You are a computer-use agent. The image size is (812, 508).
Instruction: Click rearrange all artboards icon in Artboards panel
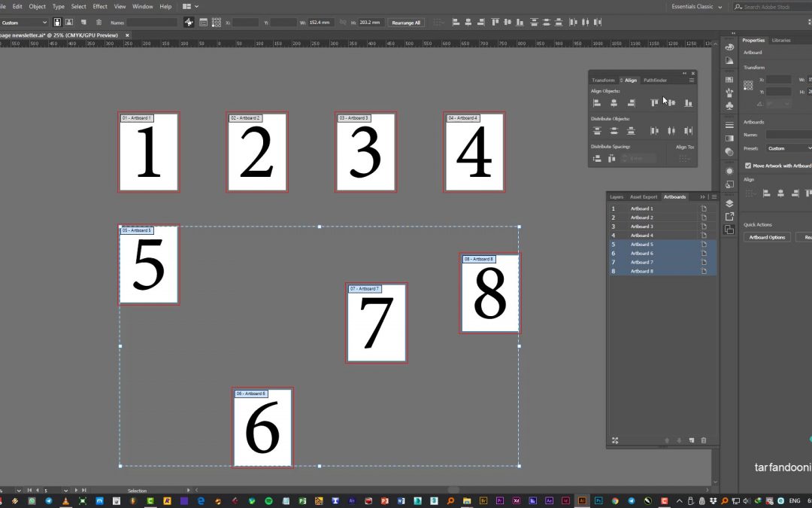click(615, 440)
